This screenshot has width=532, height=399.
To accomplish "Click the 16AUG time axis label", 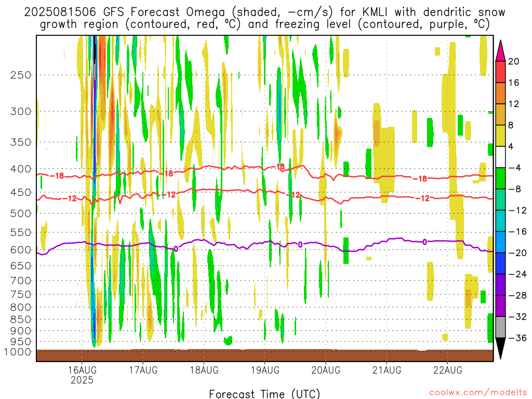I will tap(82, 370).
